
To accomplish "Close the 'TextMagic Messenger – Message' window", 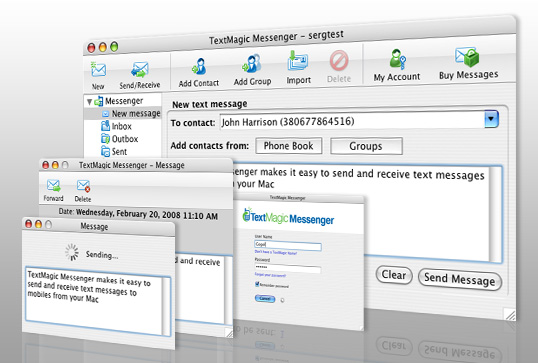I will (x=46, y=165).
